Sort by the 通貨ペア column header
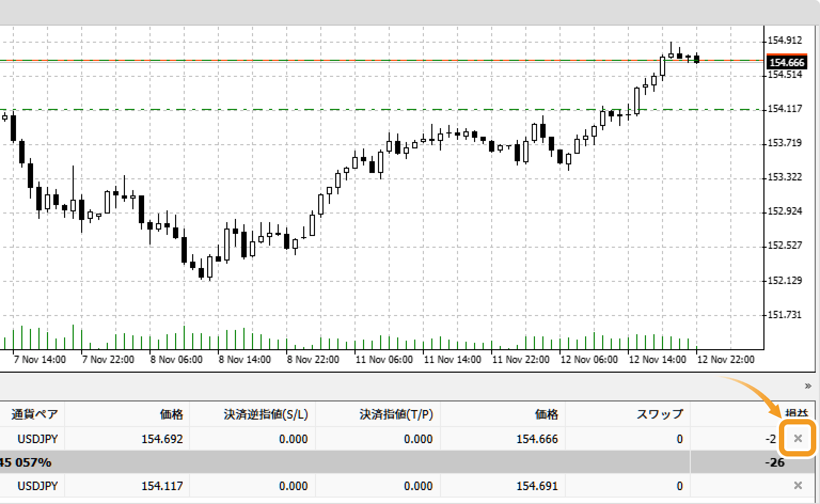The image size is (820, 504). point(35,414)
